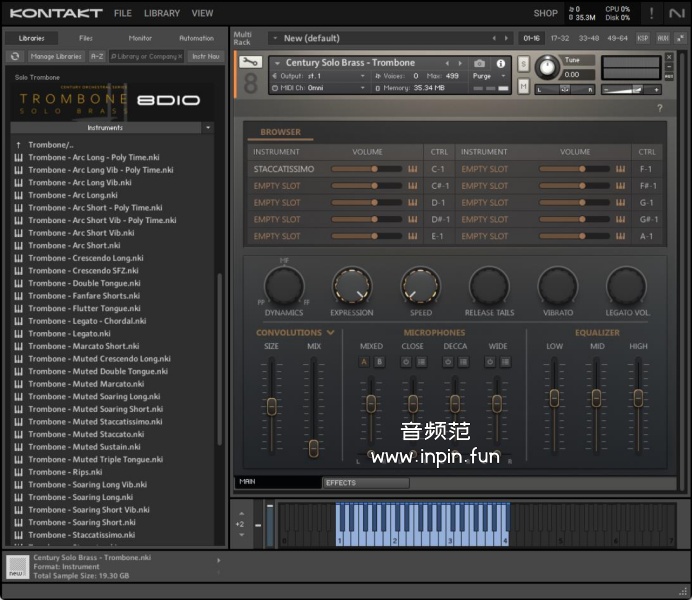Viewport: 692px width, 600px height.
Task: Switch to the EFFECTS page
Action: [340, 482]
